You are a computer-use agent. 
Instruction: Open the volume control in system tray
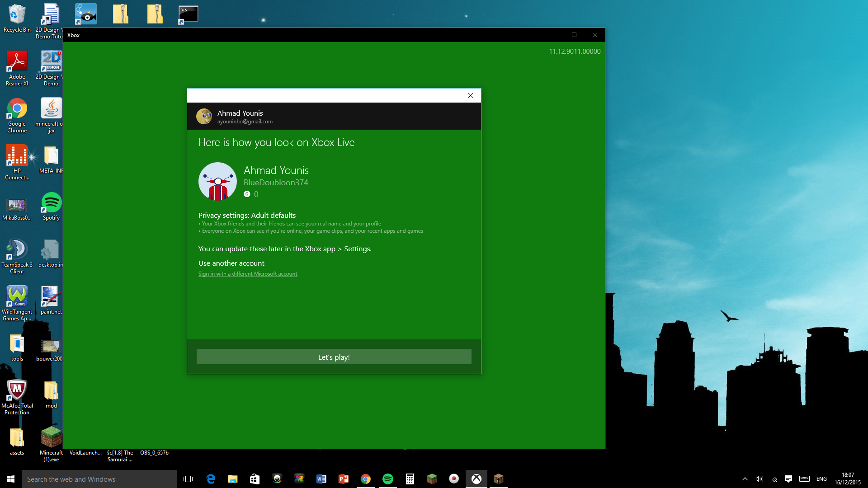[x=759, y=479]
